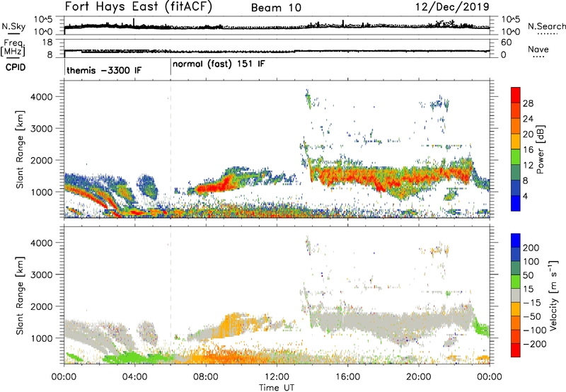Click the 'Fort Hays East (fitACF)' title

[x=138, y=6]
